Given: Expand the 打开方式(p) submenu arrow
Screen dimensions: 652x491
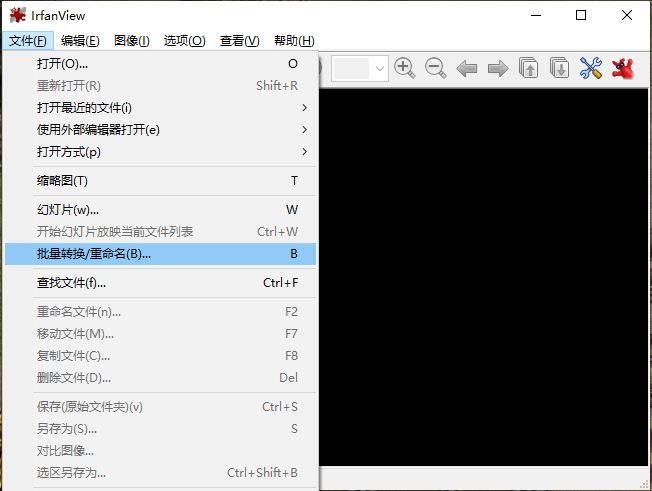Looking at the screenshot, I should tap(304, 152).
